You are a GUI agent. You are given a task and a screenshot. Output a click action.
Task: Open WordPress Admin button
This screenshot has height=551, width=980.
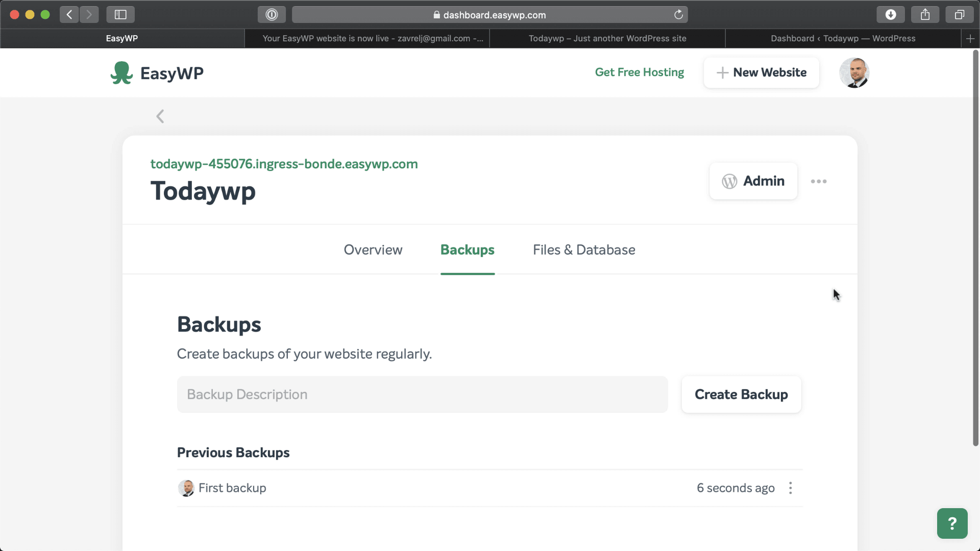(753, 181)
